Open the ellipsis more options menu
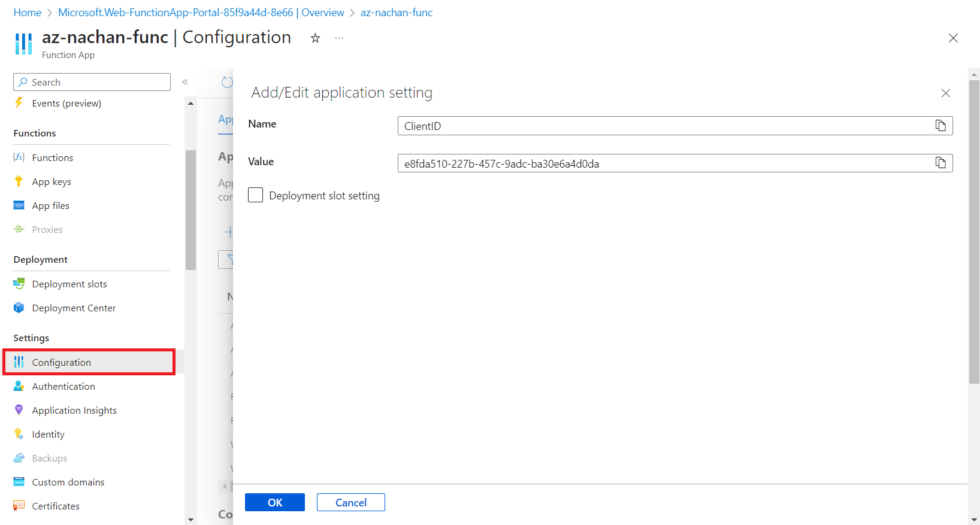This screenshot has height=525, width=980. click(339, 38)
